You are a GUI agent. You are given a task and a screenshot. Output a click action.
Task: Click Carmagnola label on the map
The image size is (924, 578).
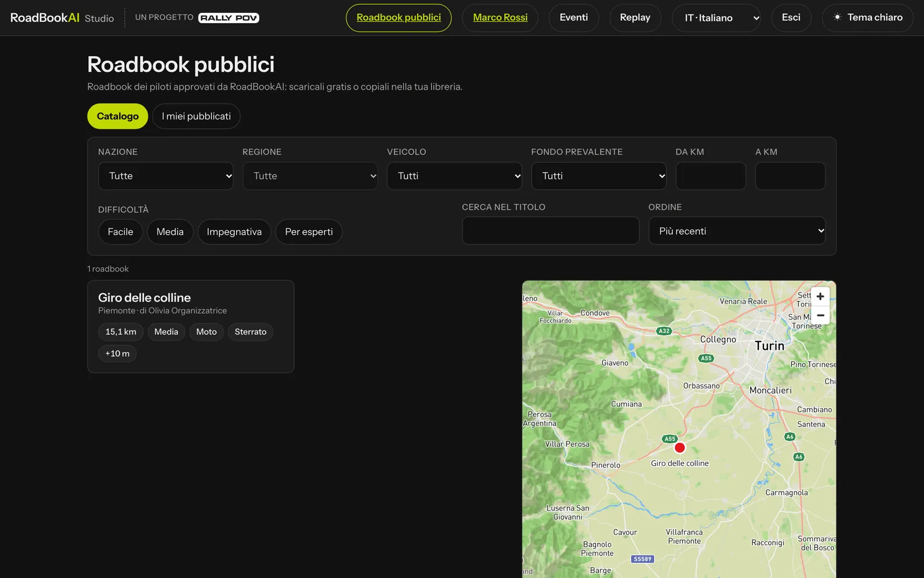[x=787, y=492]
